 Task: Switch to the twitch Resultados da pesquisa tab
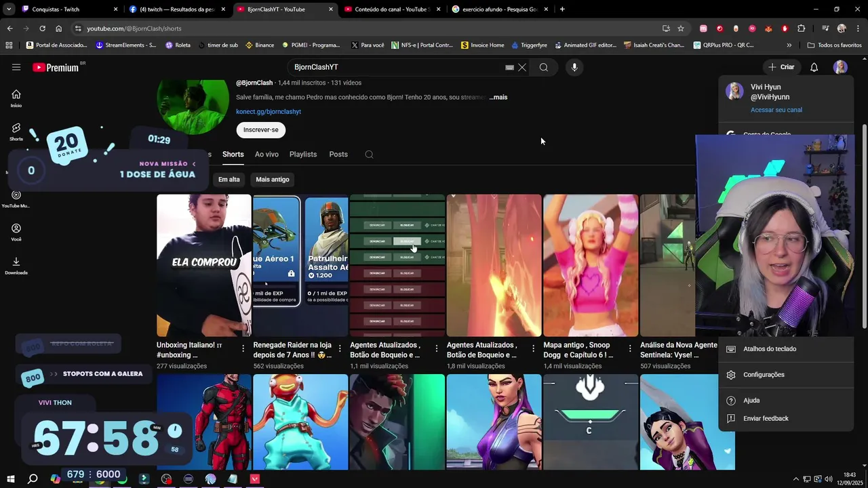(x=176, y=9)
